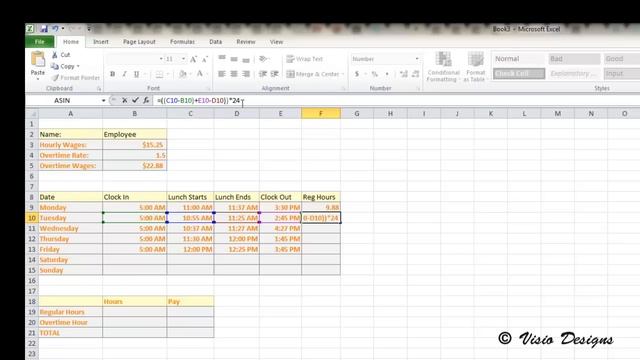Open the Orientation text-angle icon

coord(263,59)
